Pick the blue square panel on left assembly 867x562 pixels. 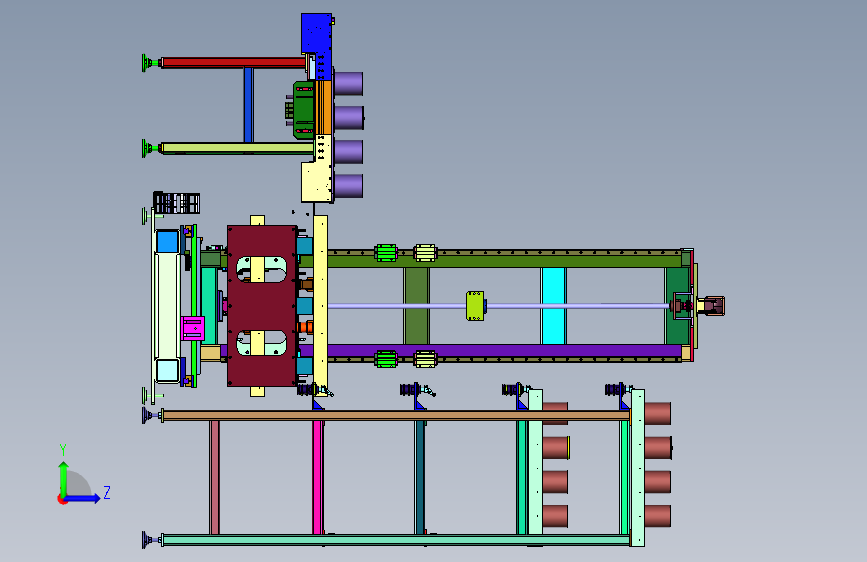[x=168, y=242]
